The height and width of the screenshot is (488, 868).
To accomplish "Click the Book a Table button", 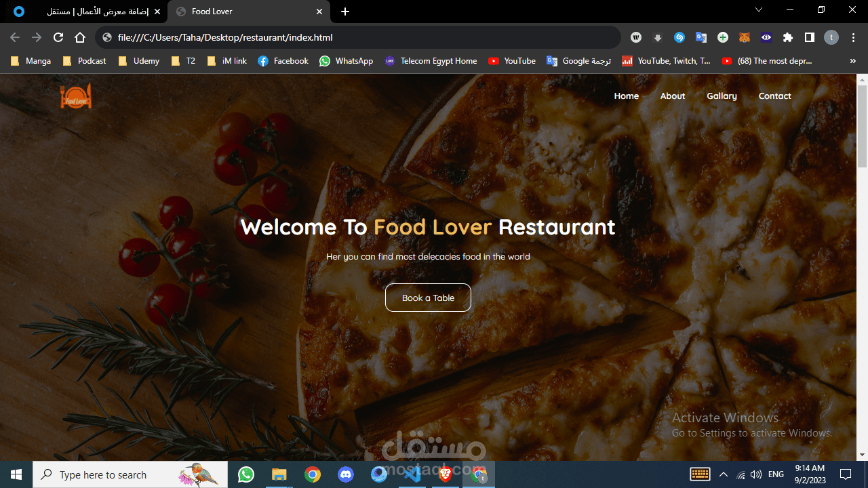I will click(428, 298).
